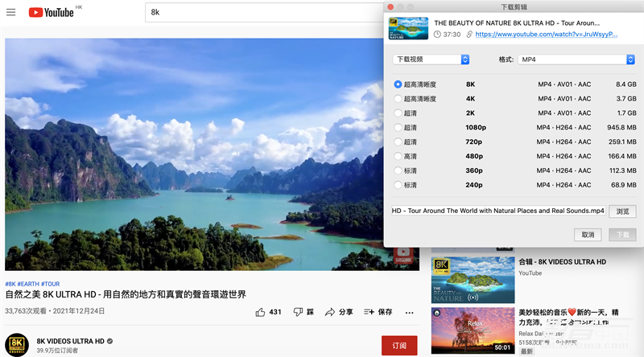Choose the 720p download quality
Screen dimensions: 644x357
pos(398,142)
